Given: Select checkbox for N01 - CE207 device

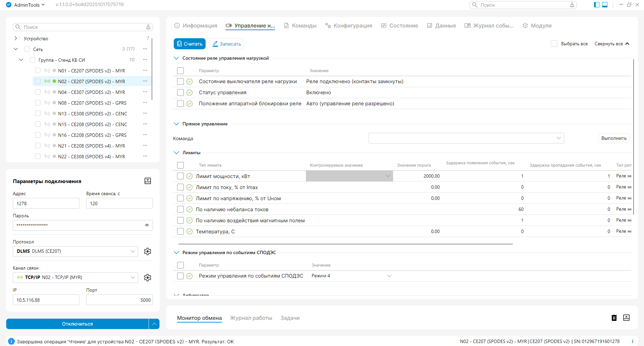Looking at the screenshot, I should click(38, 71).
